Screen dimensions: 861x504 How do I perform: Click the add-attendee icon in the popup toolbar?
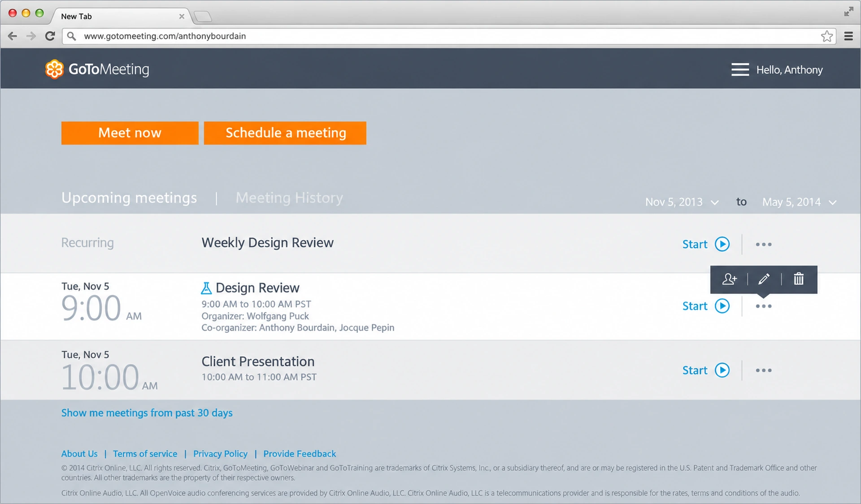click(x=730, y=279)
